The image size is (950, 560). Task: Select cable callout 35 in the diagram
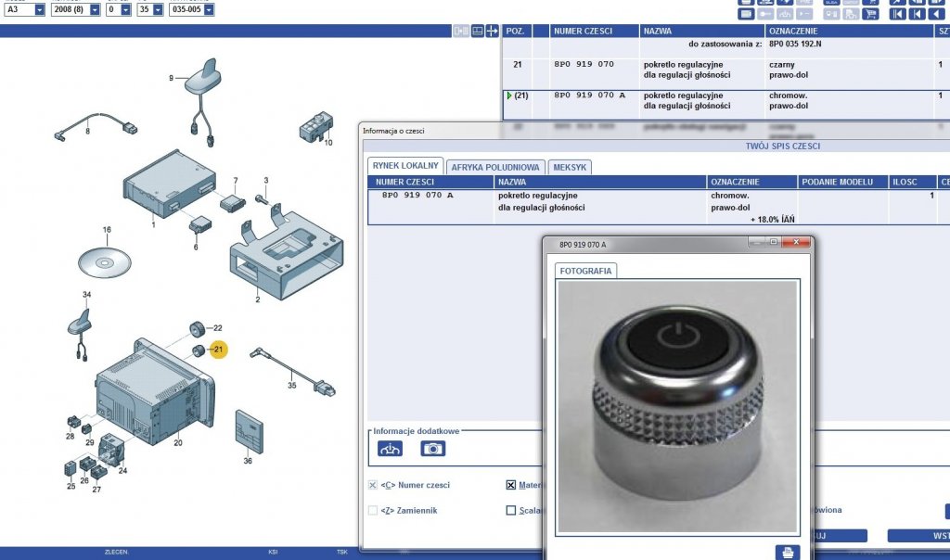[292, 385]
